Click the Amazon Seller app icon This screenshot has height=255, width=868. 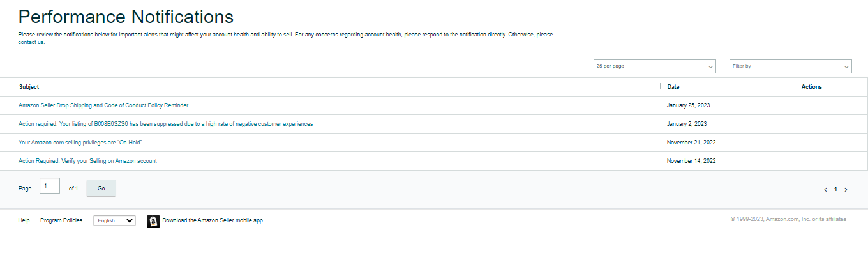point(153,221)
